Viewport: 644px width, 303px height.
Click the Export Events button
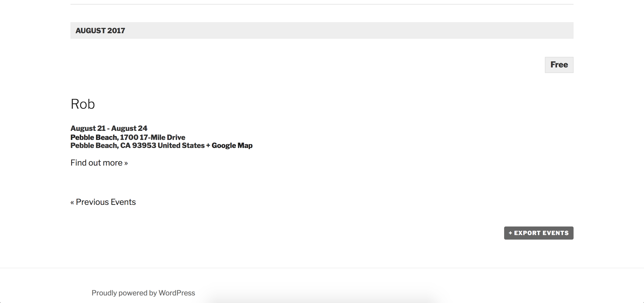539,233
